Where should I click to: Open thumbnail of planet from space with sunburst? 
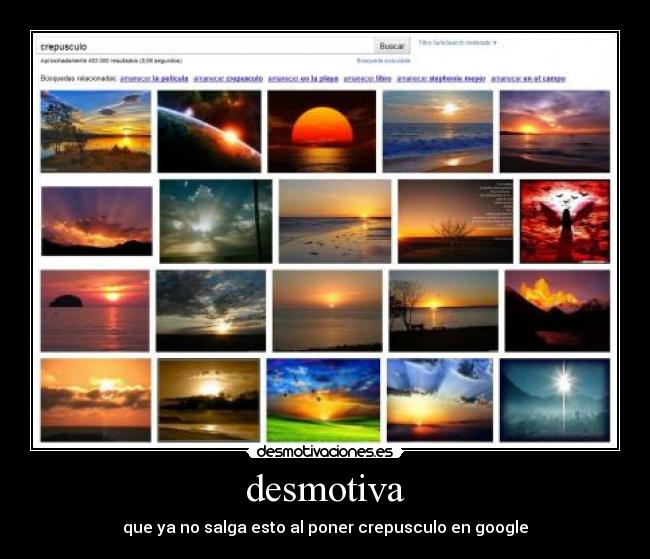tap(209, 131)
